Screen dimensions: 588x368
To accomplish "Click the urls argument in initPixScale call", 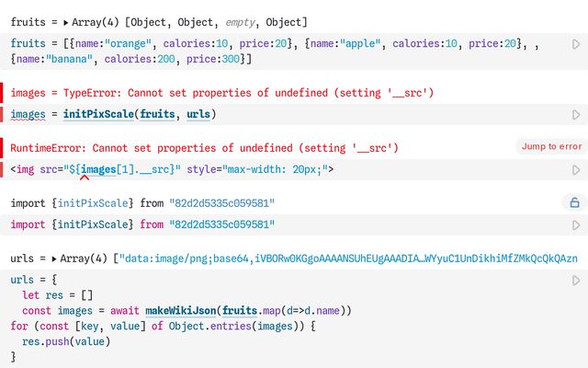I will (198, 115).
